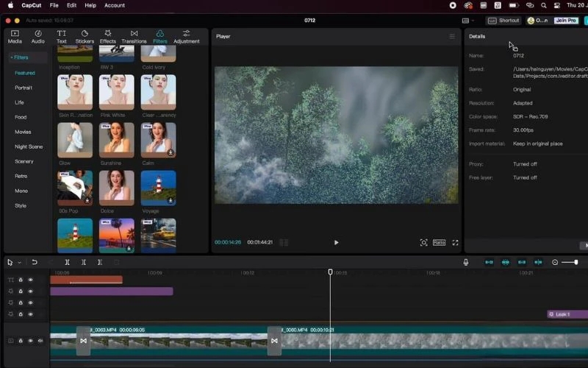
Task: Click the timeline zoom out icon
Action: coord(555,262)
